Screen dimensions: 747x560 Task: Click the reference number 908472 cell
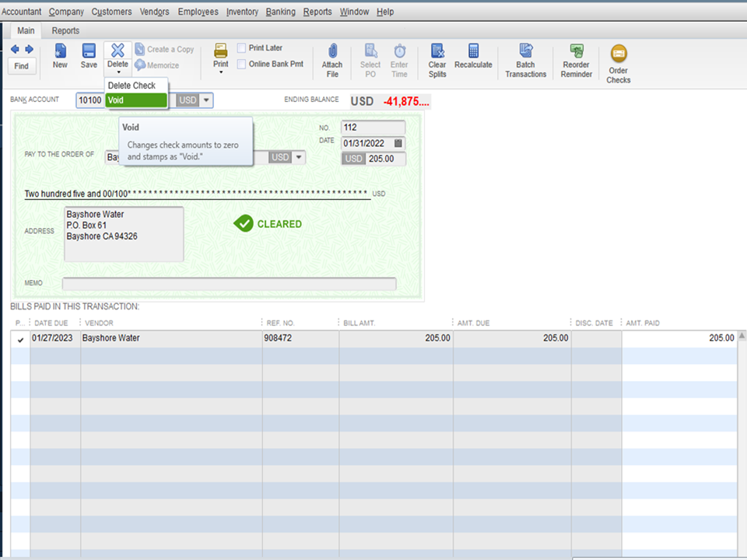coord(300,338)
